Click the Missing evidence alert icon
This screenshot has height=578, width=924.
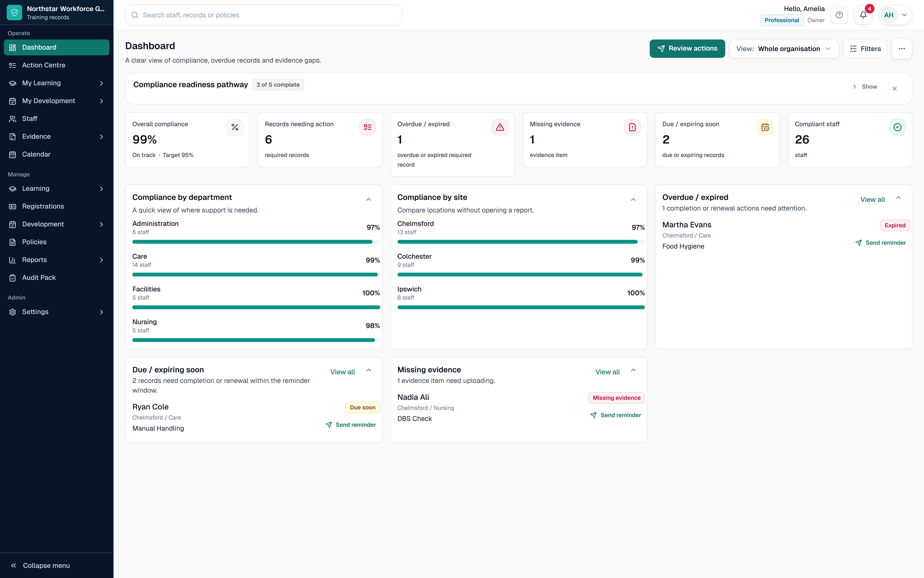[x=632, y=127]
